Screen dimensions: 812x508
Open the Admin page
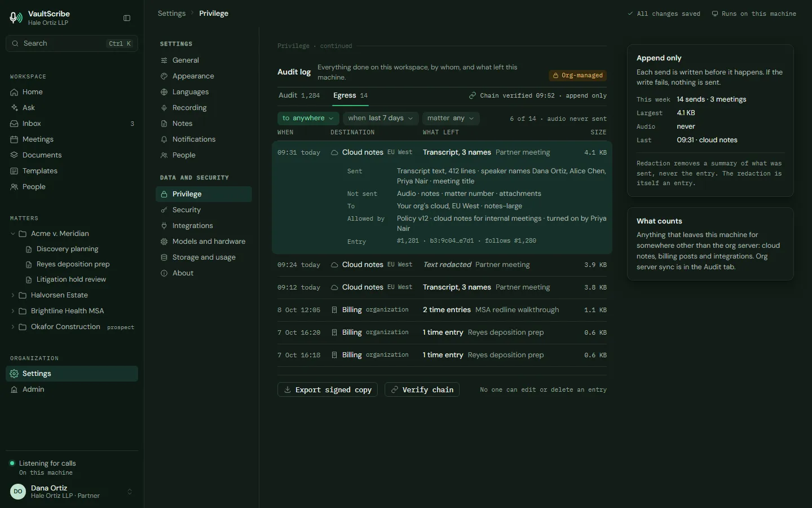click(x=72, y=389)
